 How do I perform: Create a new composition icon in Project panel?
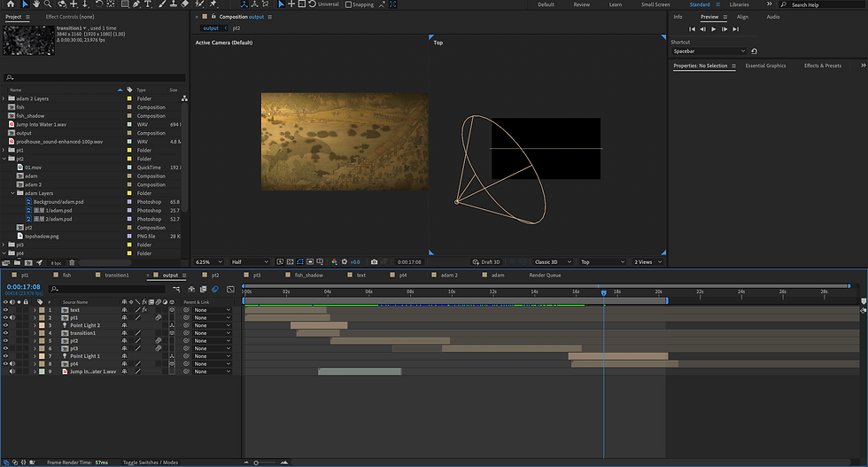28,262
